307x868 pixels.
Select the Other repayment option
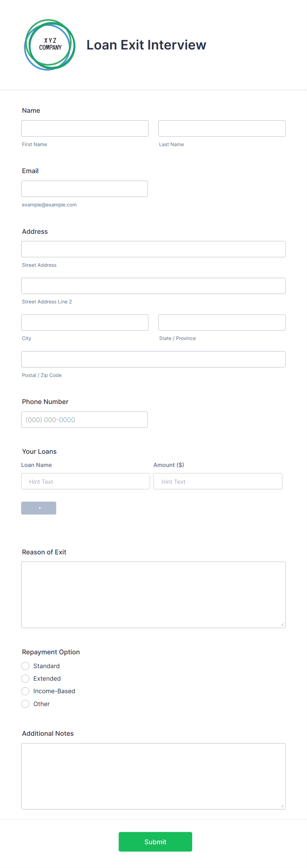pos(25,703)
